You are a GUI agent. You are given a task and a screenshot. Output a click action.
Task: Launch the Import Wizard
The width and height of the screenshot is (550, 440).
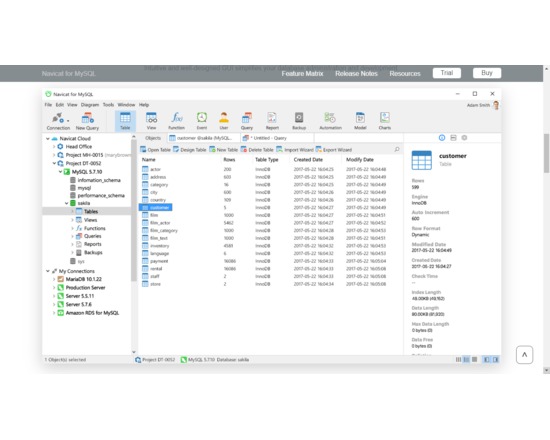point(295,150)
